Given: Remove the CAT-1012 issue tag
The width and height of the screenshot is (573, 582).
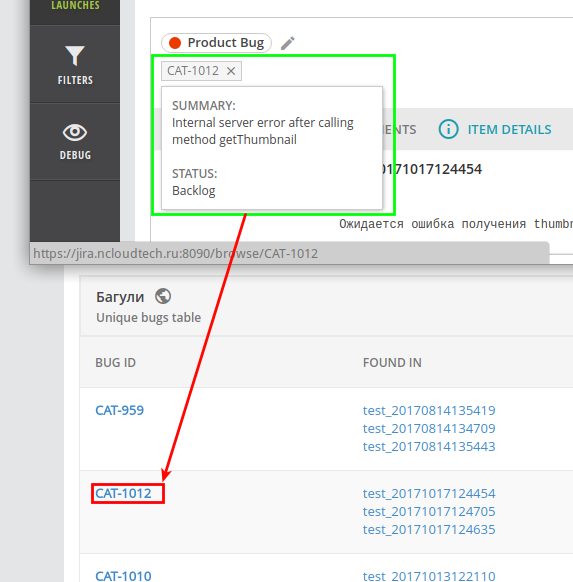Looking at the screenshot, I should [x=231, y=71].
